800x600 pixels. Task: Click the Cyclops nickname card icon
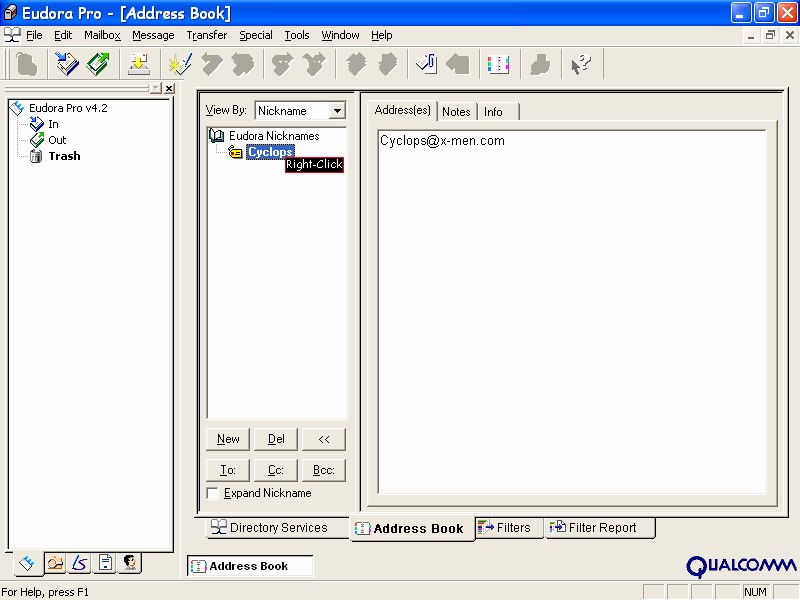point(235,152)
